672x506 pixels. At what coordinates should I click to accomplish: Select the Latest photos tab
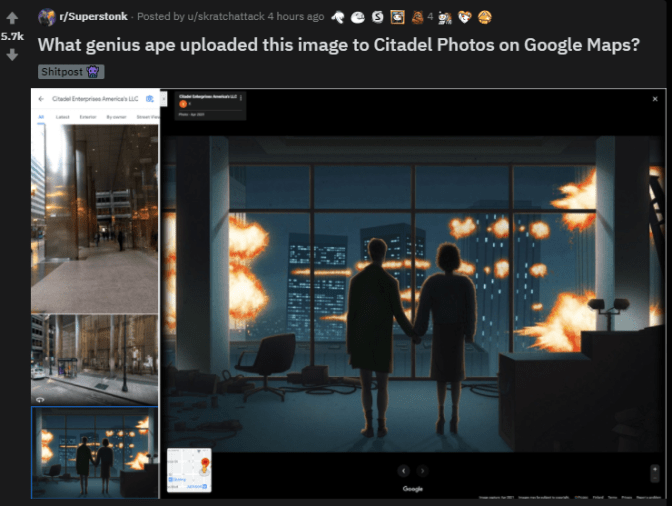62,117
